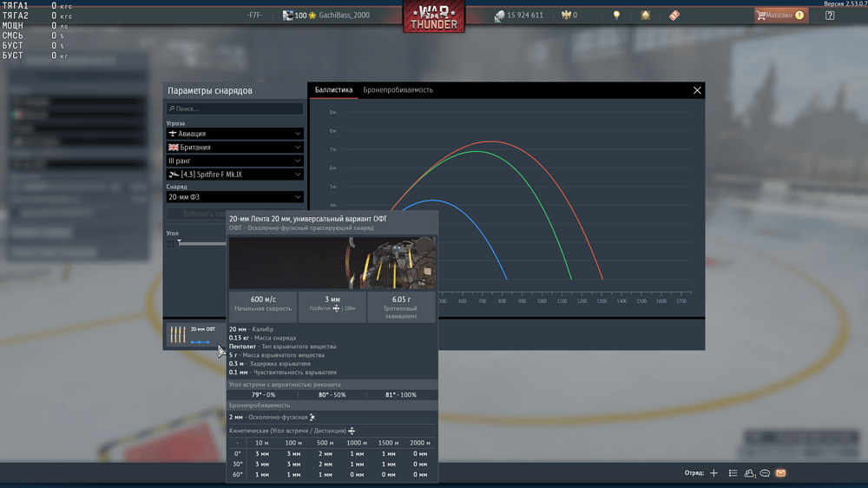Viewport: 868px width, 488px height.
Task: Open the lightbulb hints icon
Action: tap(617, 15)
